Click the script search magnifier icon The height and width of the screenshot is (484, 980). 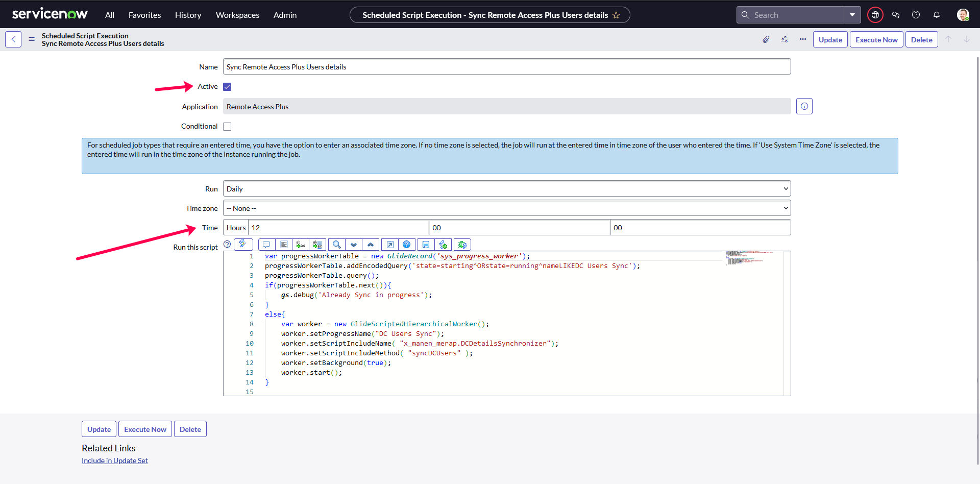pos(336,245)
